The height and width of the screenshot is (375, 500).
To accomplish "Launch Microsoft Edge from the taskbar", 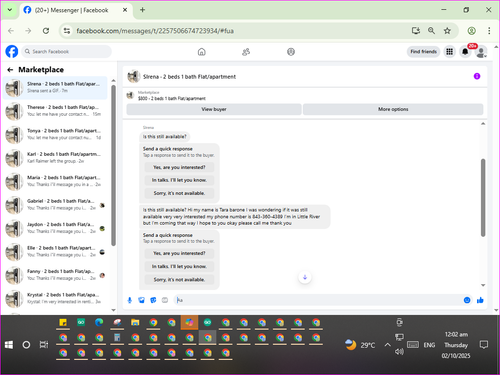I will click(x=99, y=322).
